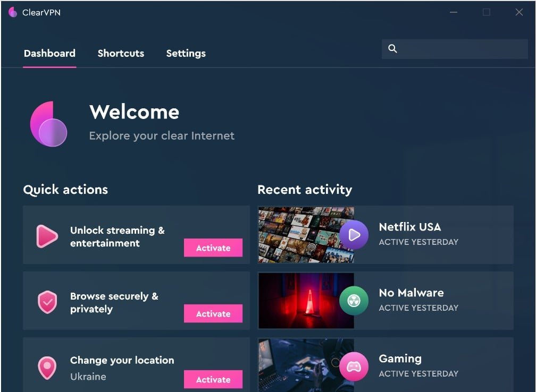The width and height of the screenshot is (536, 392).
Task: Click the green No Malware shortcut icon
Action: pos(354,300)
